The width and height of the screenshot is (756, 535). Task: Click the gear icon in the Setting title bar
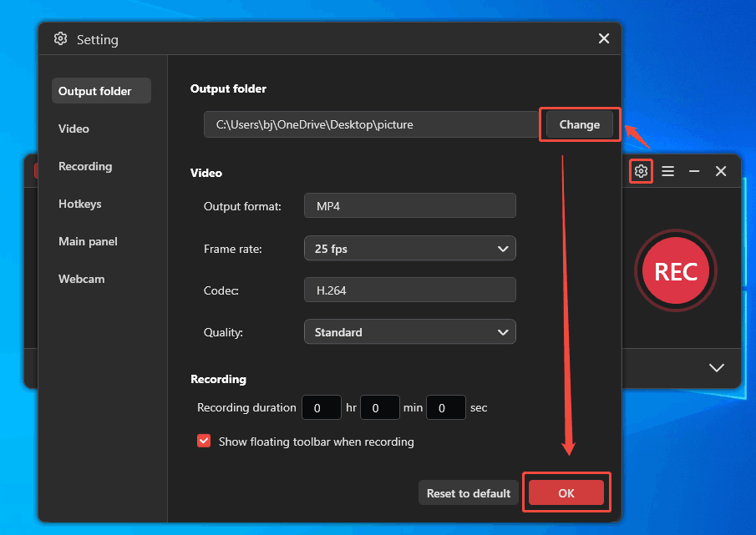pos(60,38)
